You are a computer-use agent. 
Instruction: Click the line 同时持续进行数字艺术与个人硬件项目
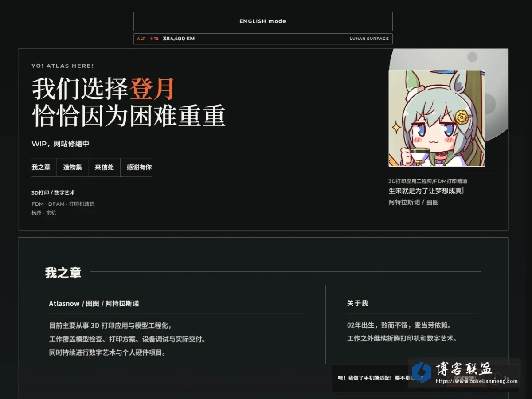107,353
